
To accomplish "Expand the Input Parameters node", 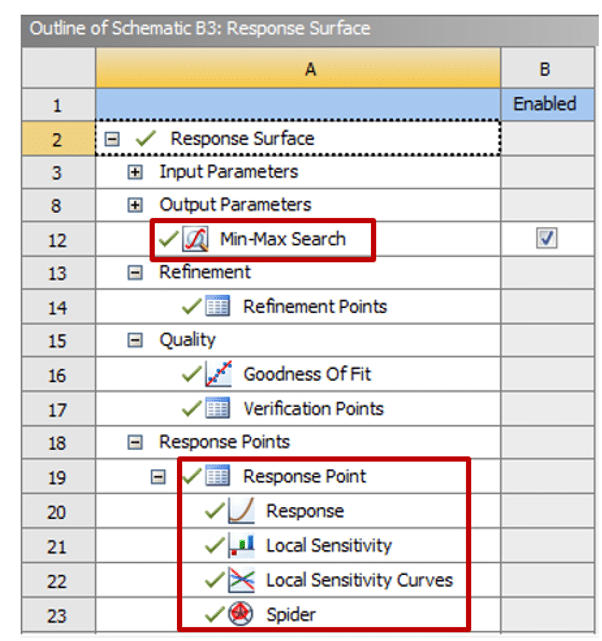I will tap(136, 172).
